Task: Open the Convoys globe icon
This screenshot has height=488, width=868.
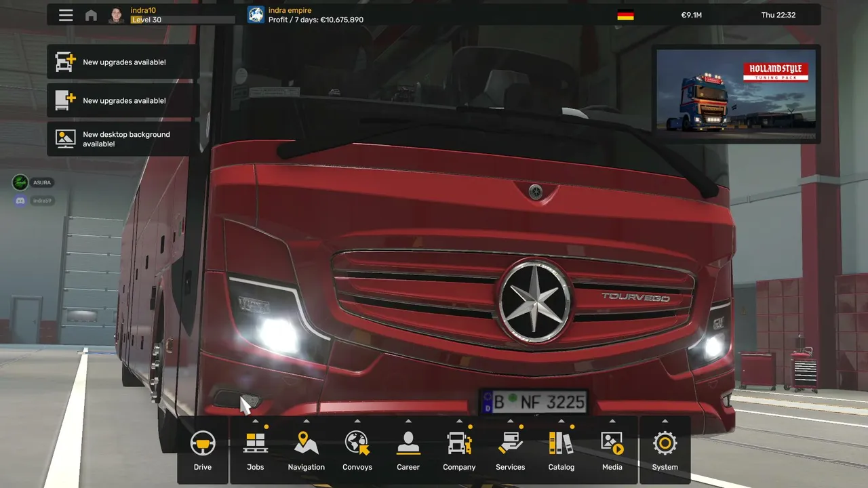Action: click(357, 443)
